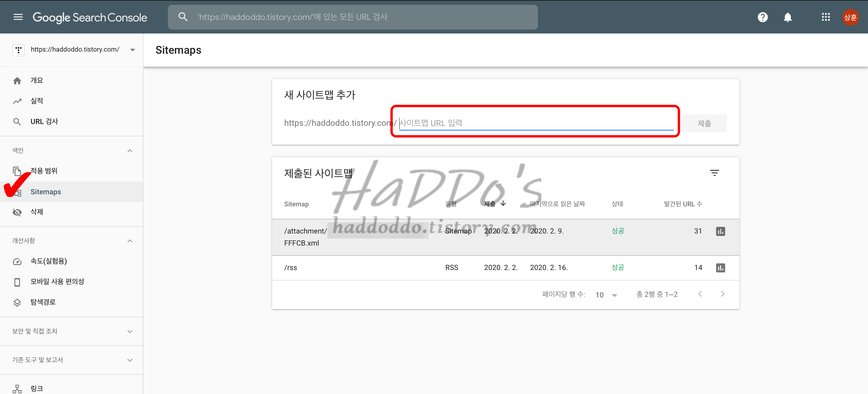Collapse the 색인 section
868x394 pixels.
[130, 151]
